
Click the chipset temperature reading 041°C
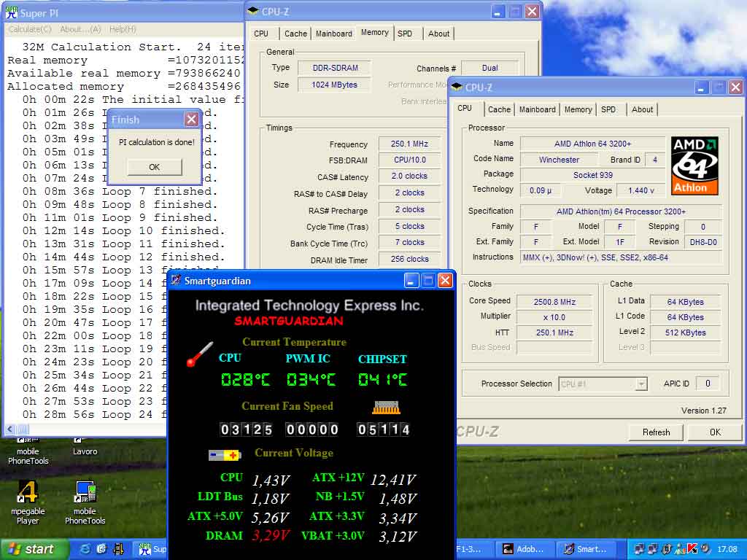[382, 379]
